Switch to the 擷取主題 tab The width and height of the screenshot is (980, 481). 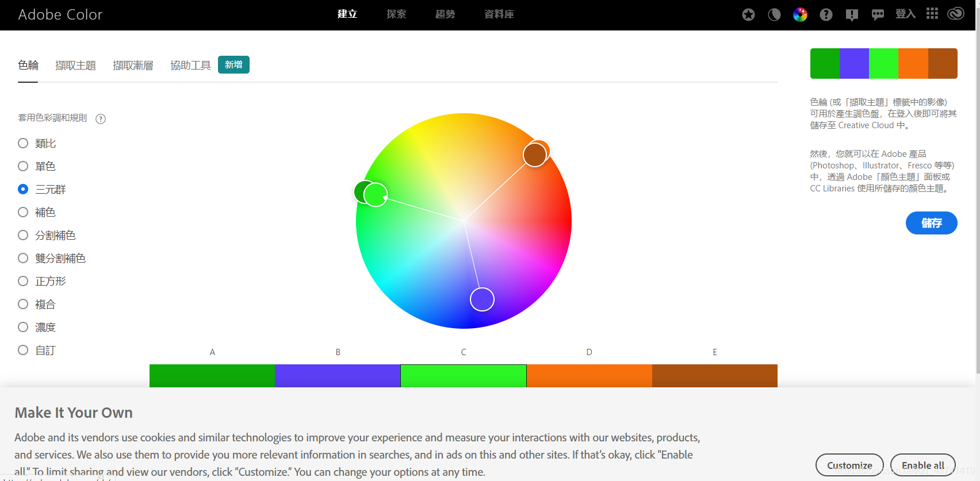(75, 66)
